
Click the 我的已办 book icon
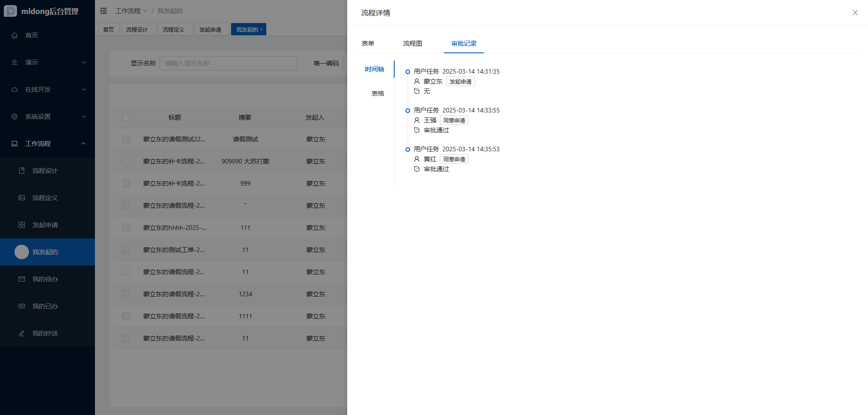22,306
